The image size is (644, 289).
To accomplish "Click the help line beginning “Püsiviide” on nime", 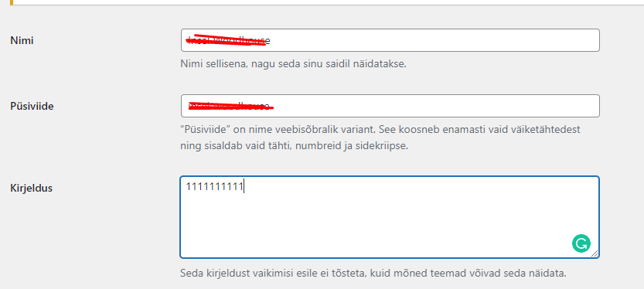I will pos(380,130).
